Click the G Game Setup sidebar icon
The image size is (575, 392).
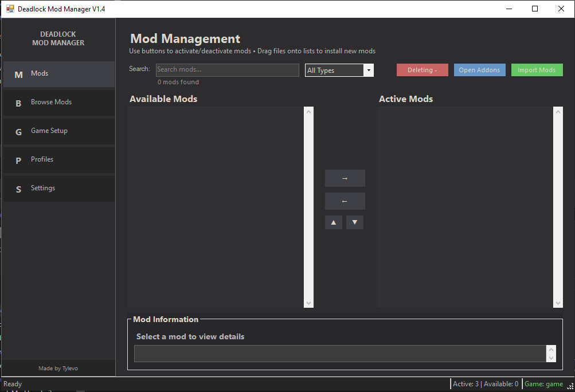[x=18, y=131]
